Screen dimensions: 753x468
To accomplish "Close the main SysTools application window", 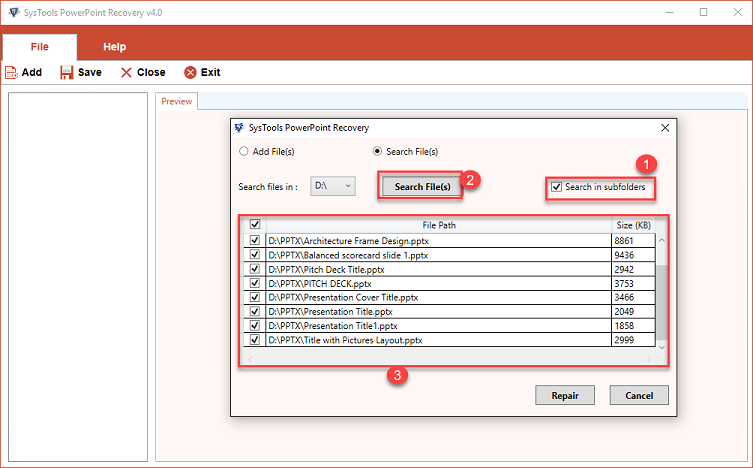I will click(738, 12).
